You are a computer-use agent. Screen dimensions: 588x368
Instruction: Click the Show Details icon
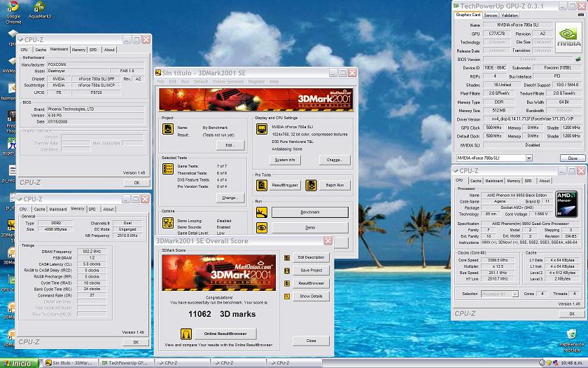pos(287,297)
